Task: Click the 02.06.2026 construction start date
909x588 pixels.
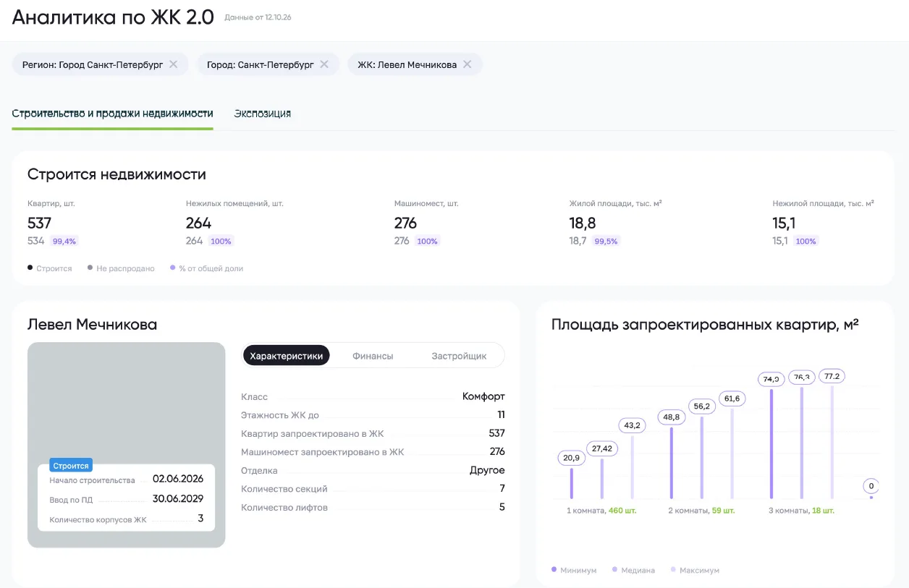Action: point(178,479)
